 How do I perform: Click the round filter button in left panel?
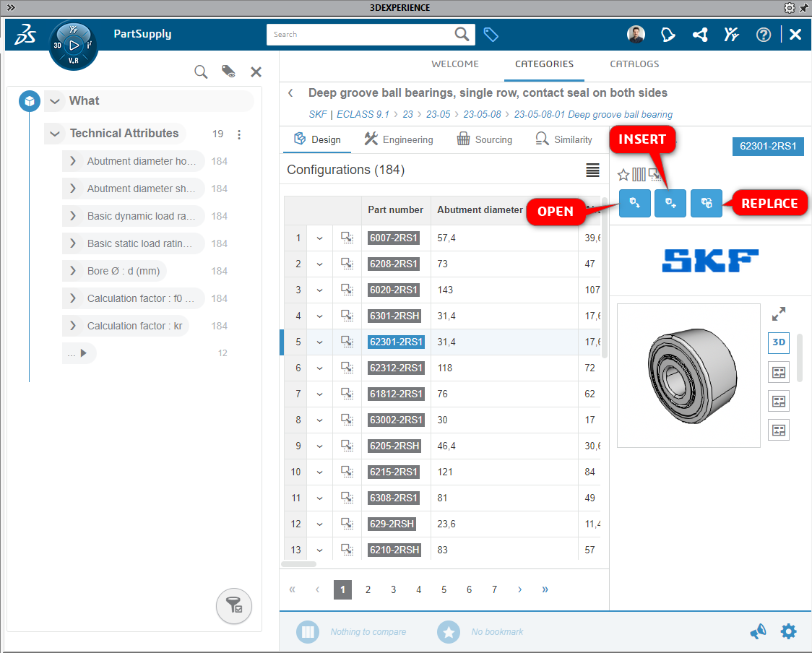234,606
